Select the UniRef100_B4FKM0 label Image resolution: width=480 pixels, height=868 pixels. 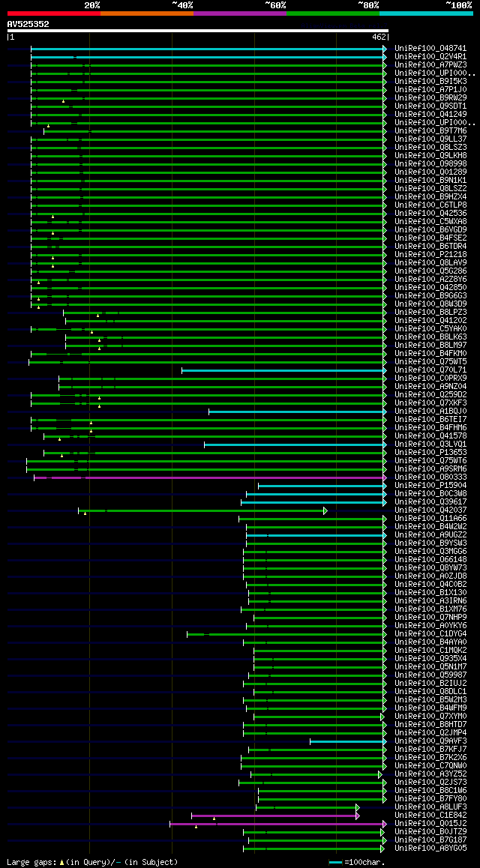(430, 354)
